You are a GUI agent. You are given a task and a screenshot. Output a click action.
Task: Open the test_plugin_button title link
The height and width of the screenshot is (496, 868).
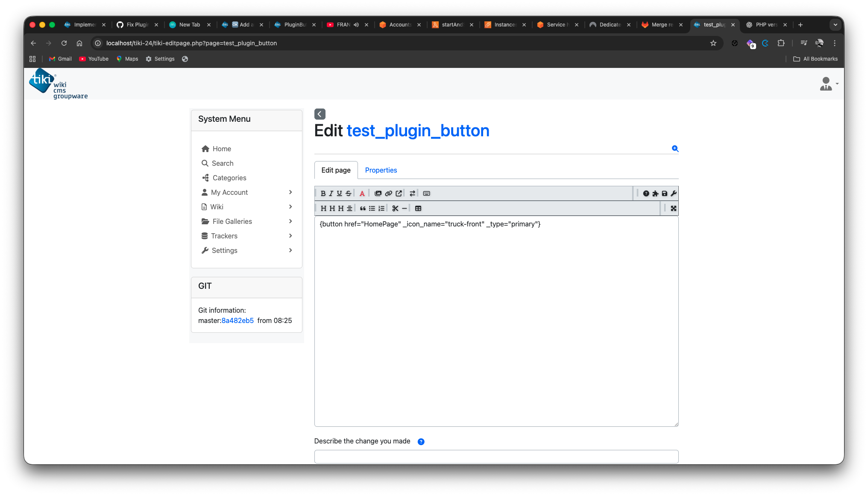pos(418,131)
